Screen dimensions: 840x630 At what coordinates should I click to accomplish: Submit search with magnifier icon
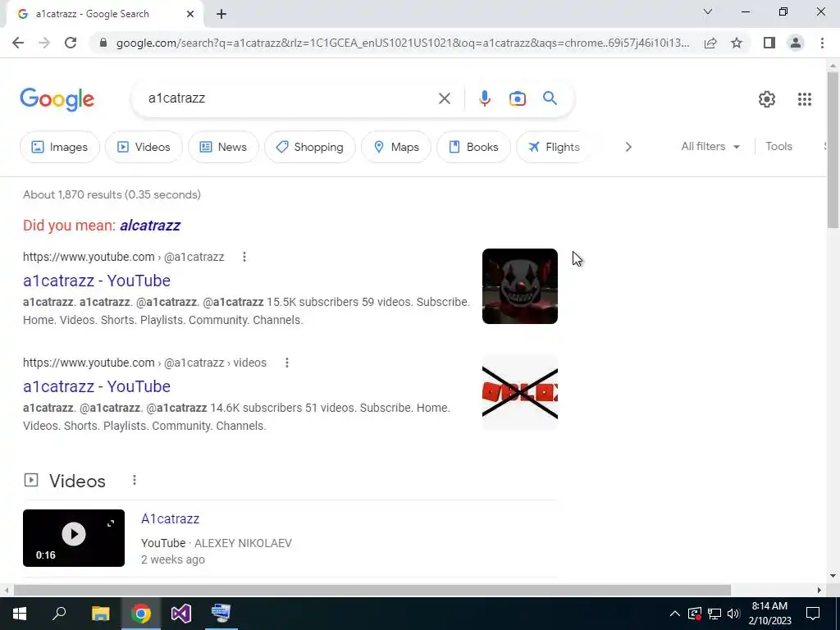click(x=550, y=98)
